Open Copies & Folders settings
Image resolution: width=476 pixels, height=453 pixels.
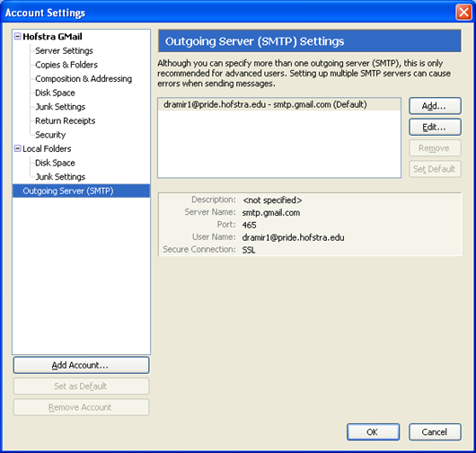coord(66,65)
